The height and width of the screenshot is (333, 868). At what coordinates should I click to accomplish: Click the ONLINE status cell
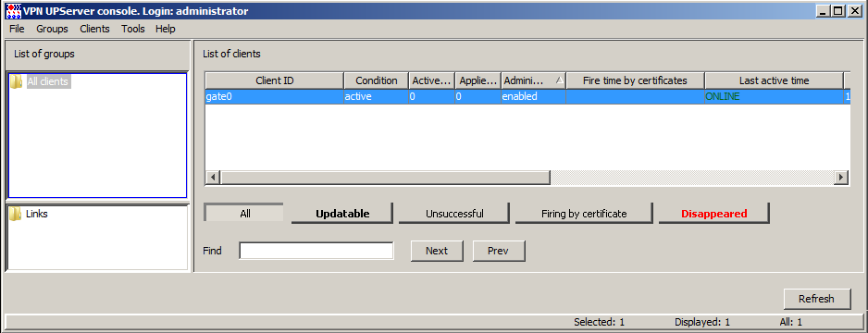pyautogui.click(x=774, y=96)
